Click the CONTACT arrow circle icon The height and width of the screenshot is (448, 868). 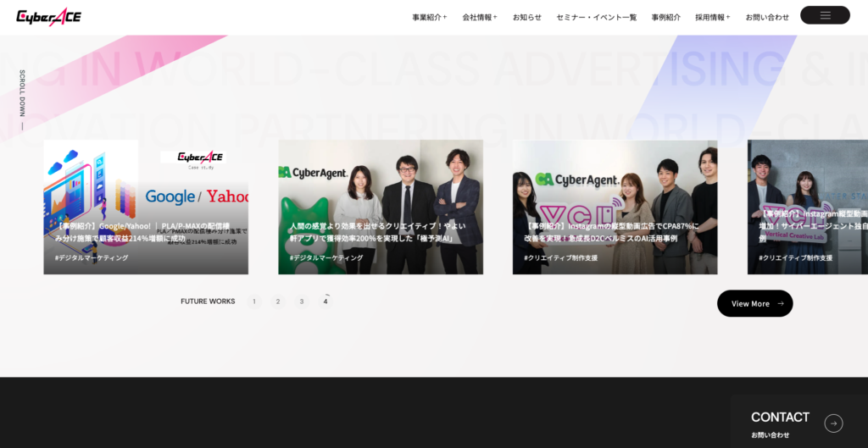(x=833, y=423)
